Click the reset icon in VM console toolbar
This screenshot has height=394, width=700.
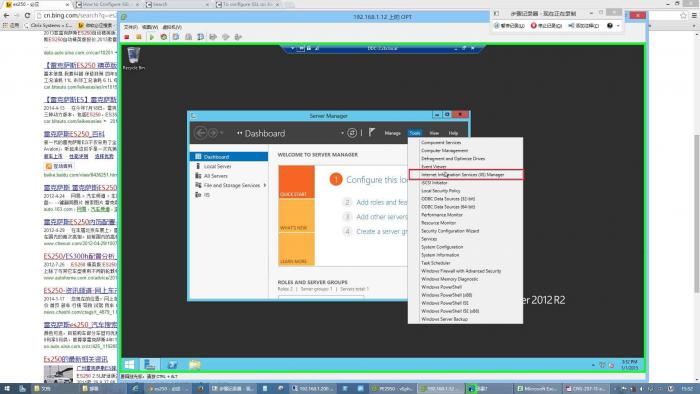(164, 37)
